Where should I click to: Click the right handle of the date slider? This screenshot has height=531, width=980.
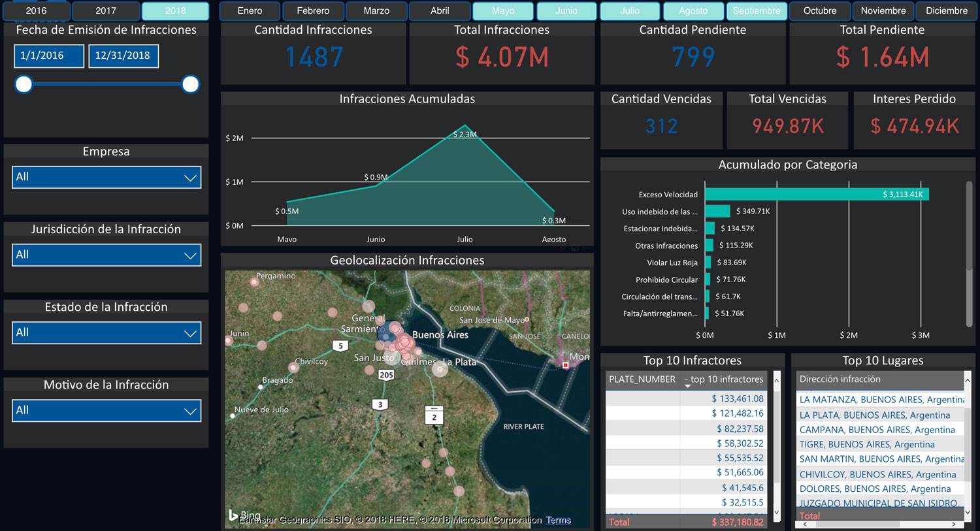point(191,84)
